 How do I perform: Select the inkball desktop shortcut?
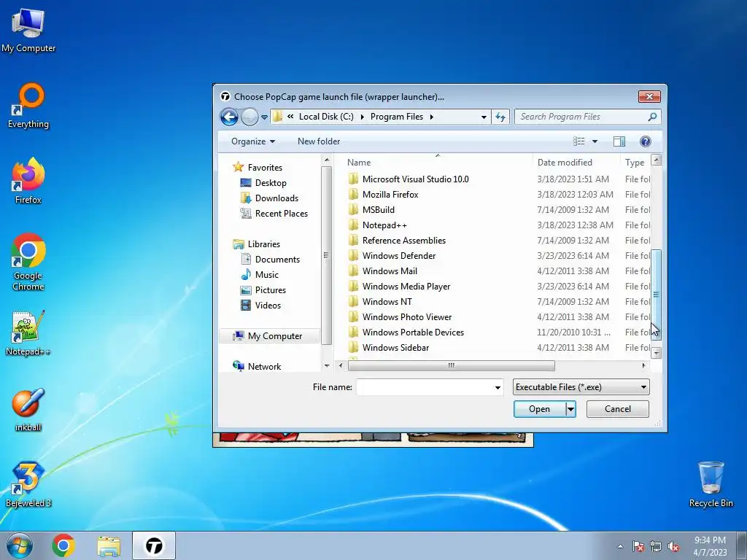click(28, 410)
